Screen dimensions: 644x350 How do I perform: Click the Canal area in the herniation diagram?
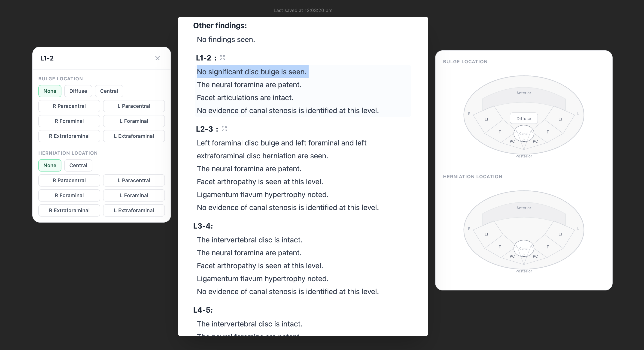(x=523, y=248)
